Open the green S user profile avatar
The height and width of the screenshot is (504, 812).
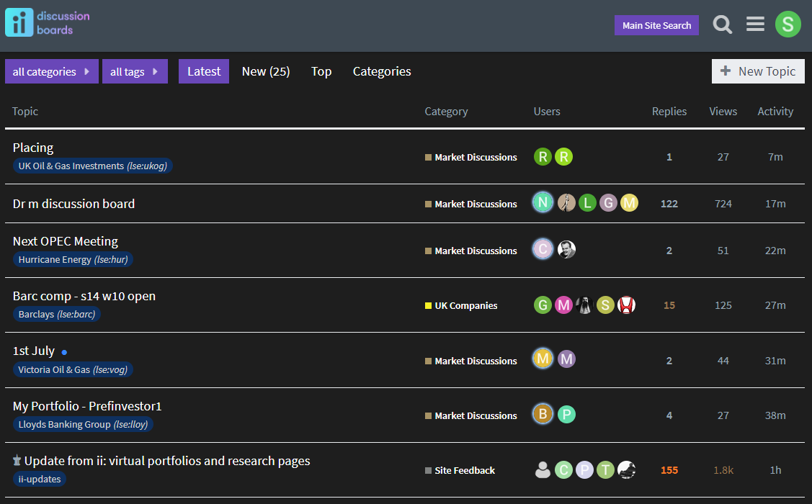click(x=788, y=24)
